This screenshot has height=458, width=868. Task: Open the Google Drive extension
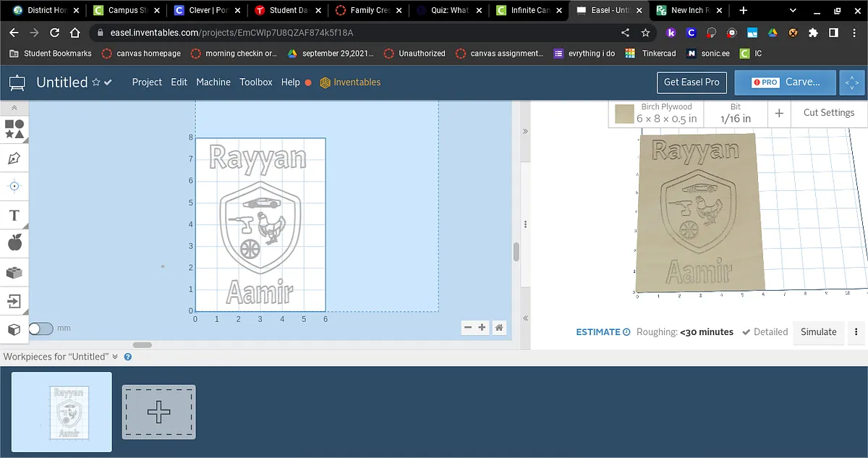click(x=773, y=33)
